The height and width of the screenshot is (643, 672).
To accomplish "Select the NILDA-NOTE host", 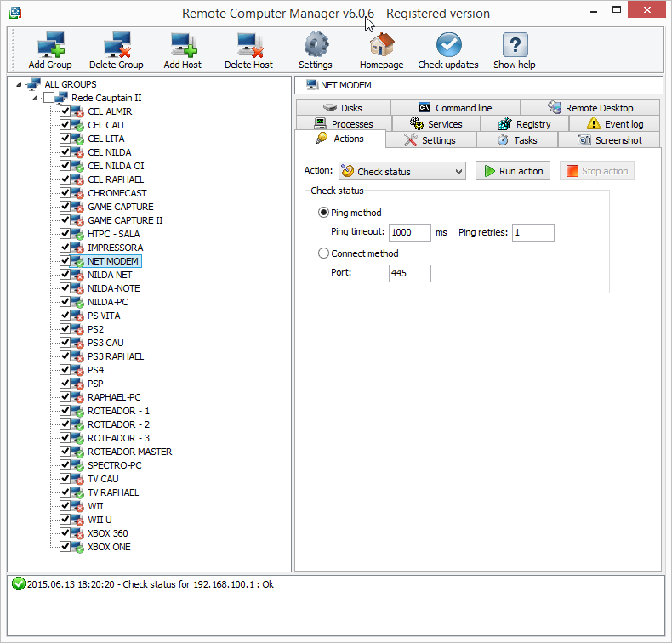I will [114, 288].
